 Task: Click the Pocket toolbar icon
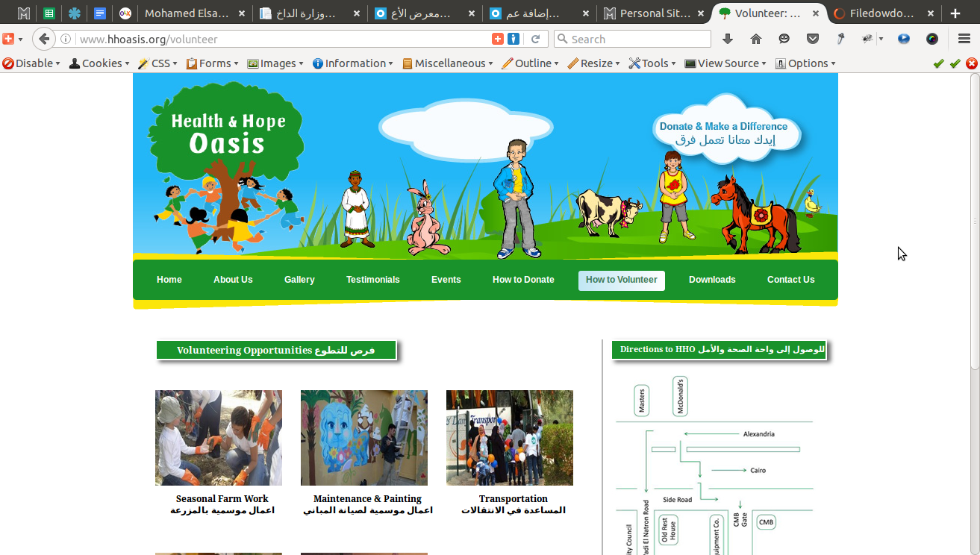813,39
